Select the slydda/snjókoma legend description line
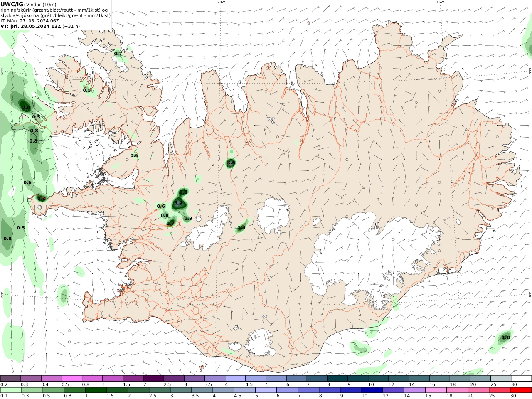Image resolution: width=532 pixels, height=399 pixels. (x=56, y=15)
